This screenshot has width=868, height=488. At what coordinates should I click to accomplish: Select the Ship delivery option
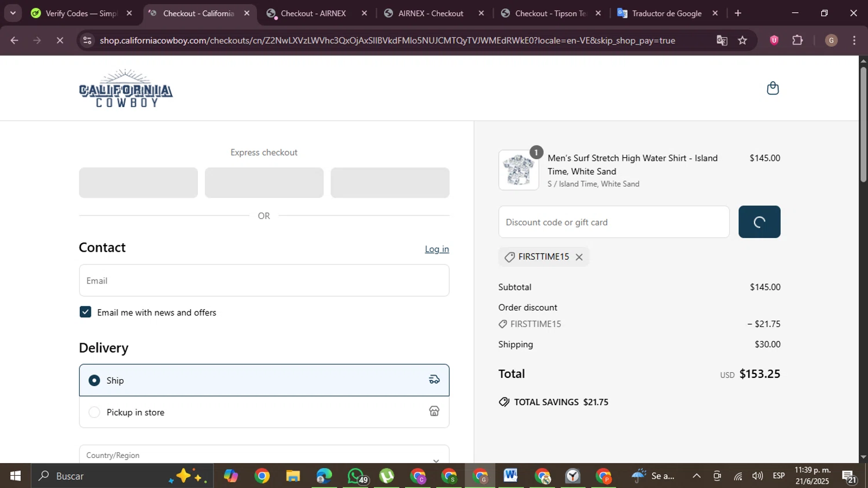pos(264,380)
